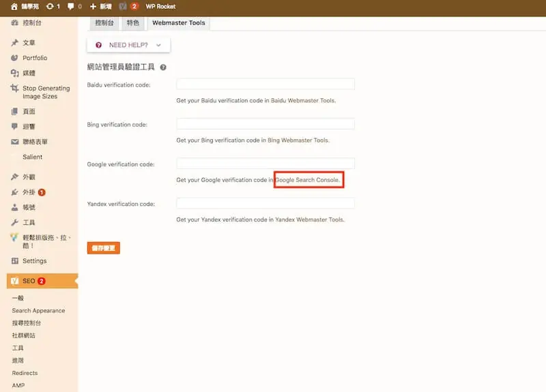Click the colorful page builder icon in sidebar
Viewport: 546px width, 392px height.
(14, 237)
